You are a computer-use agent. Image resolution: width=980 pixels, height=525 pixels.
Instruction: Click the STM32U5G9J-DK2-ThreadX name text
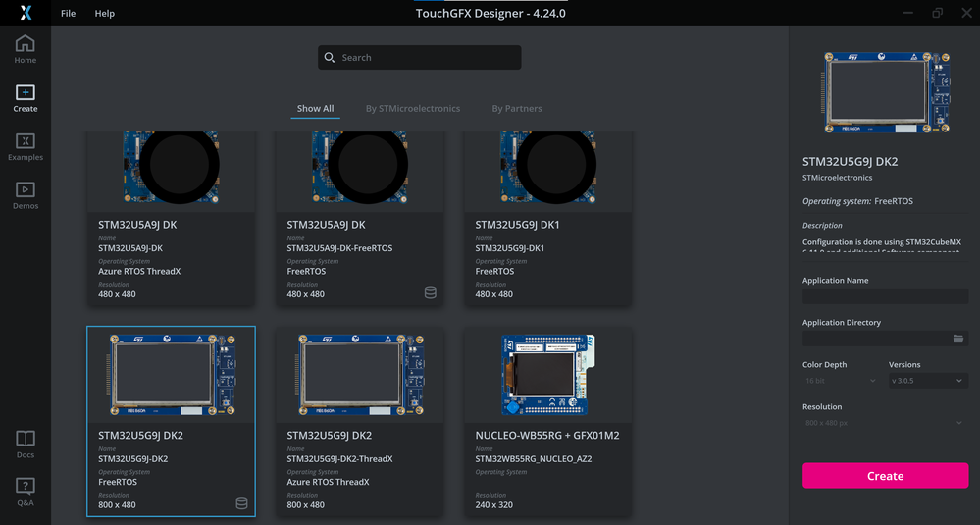tap(340, 458)
